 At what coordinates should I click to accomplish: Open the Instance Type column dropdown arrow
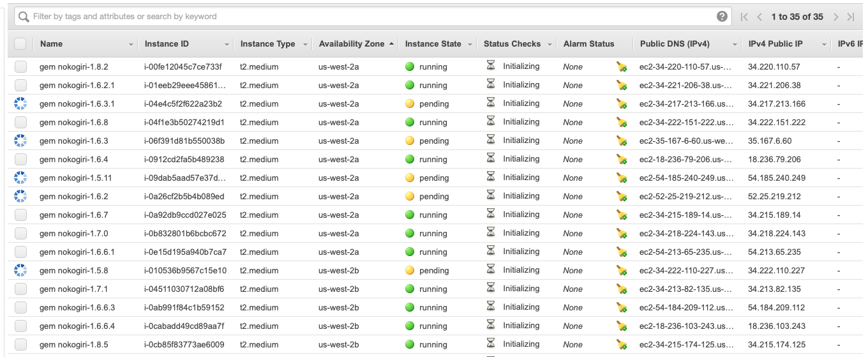305,44
